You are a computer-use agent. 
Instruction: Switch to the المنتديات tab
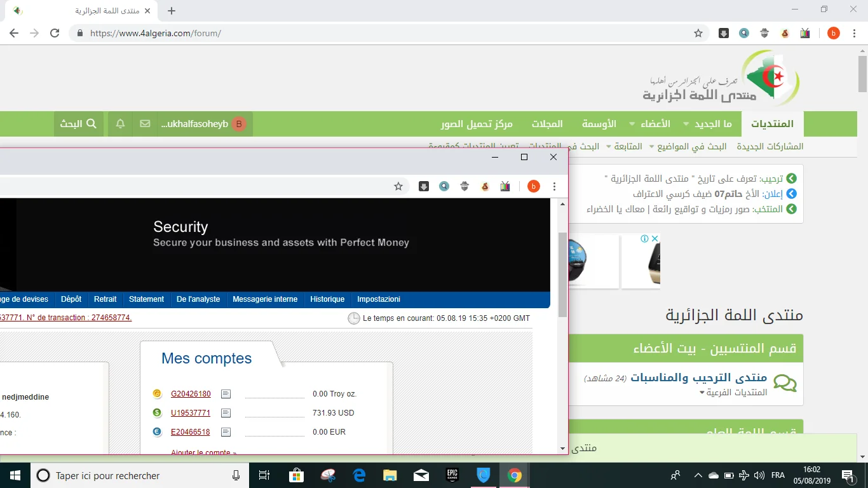pyautogui.click(x=772, y=124)
